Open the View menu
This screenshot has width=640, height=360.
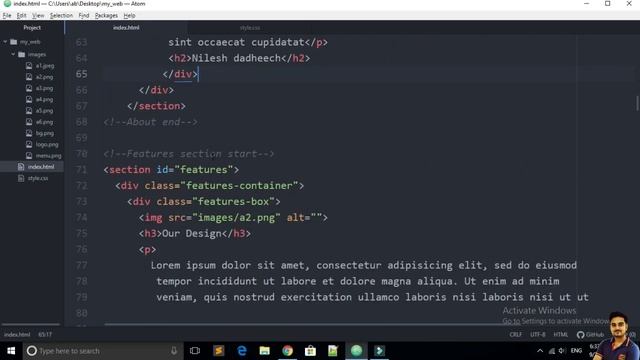(x=38, y=16)
